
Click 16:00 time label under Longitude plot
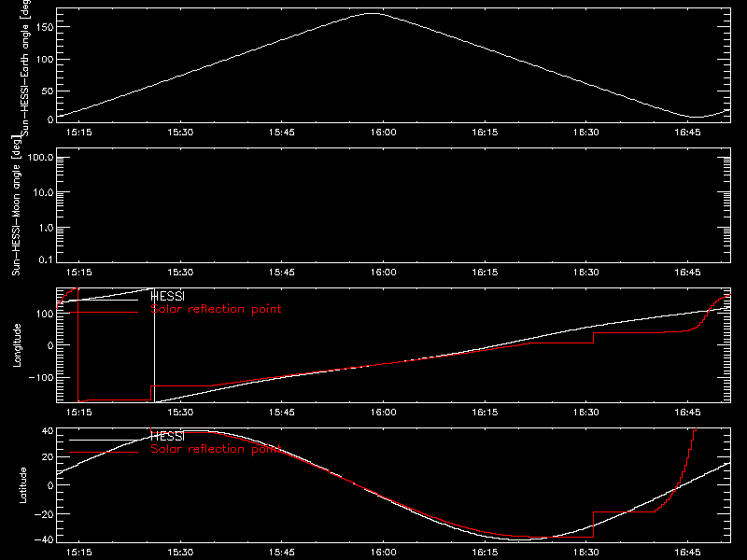(384, 413)
